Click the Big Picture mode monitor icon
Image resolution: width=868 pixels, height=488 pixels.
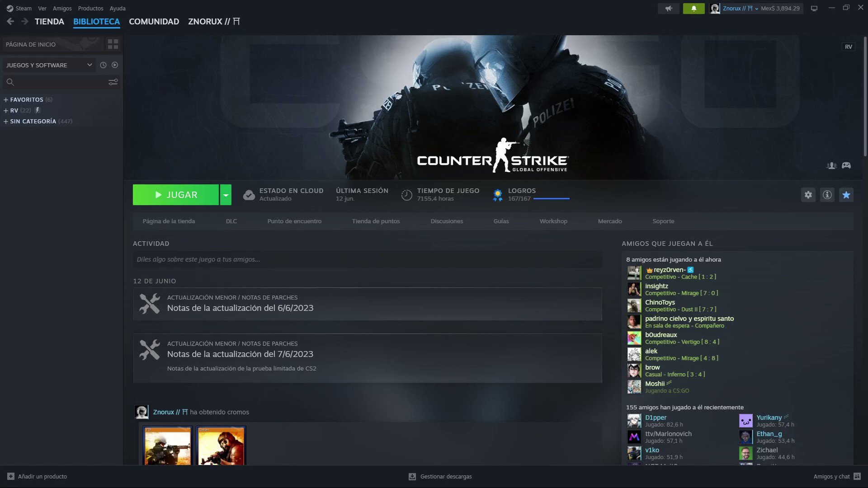coord(814,8)
